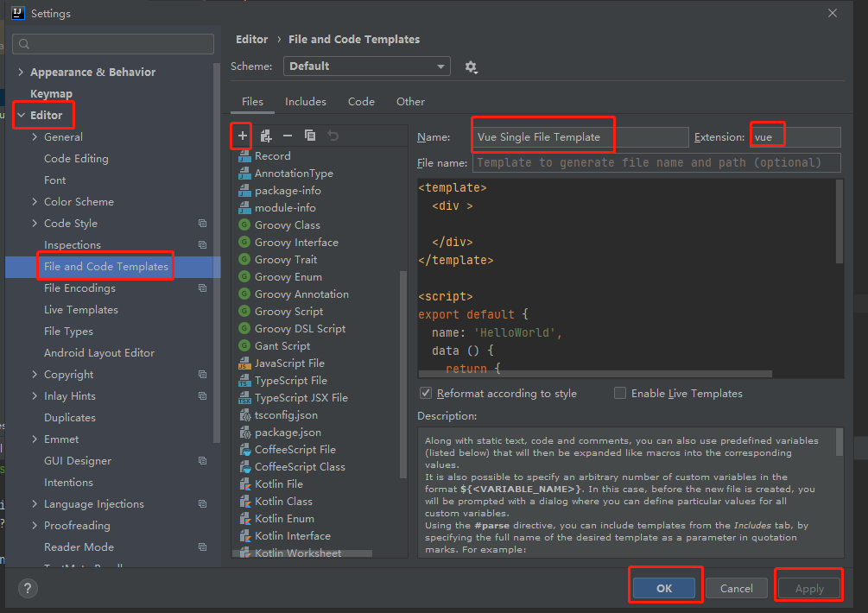Image resolution: width=868 pixels, height=613 pixels.
Task: Toggle Reformat according to style checkbox
Action: pos(426,393)
